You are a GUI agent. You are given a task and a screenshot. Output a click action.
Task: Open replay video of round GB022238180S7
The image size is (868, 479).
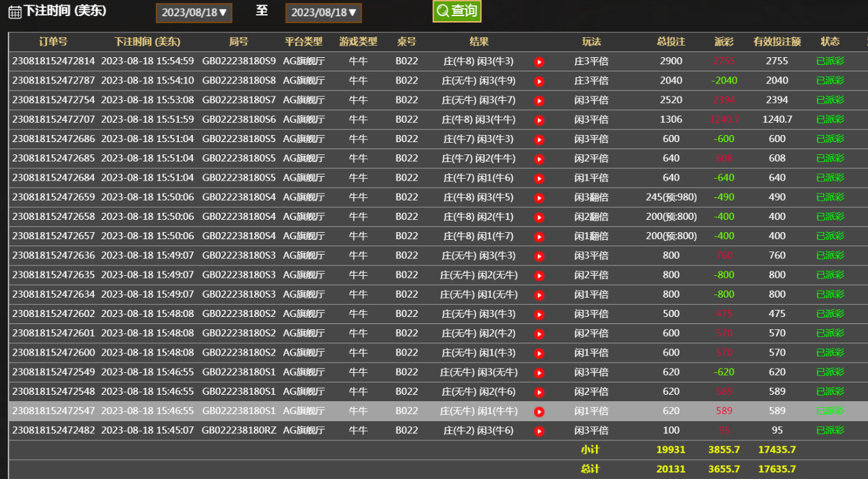click(x=539, y=101)
